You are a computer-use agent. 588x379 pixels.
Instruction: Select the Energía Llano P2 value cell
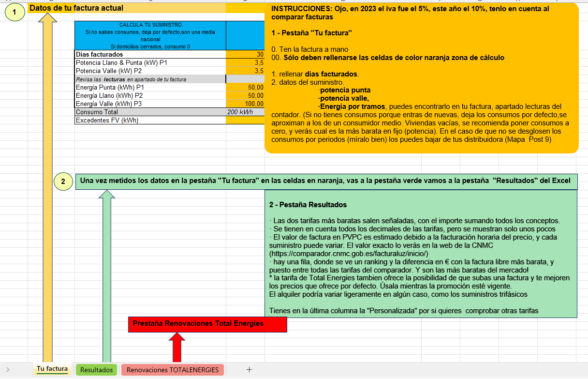click(245, 95)
